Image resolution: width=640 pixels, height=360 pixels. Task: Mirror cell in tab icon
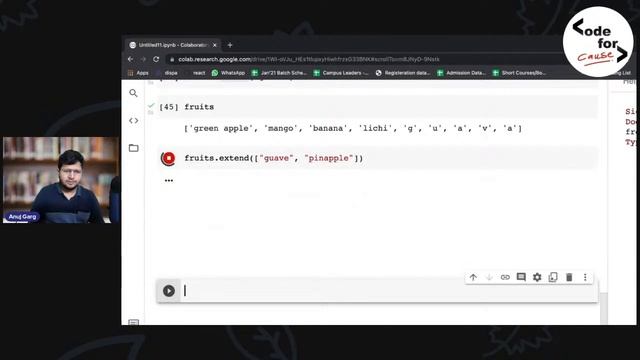(553, 277)
